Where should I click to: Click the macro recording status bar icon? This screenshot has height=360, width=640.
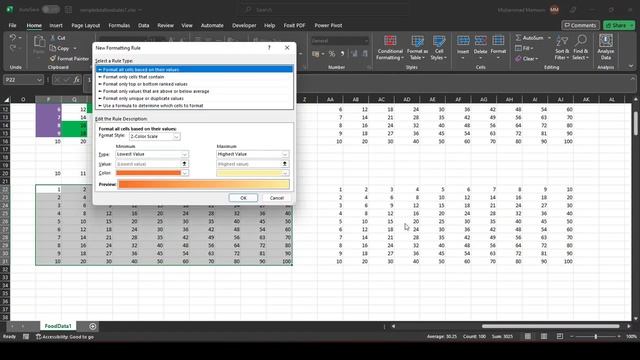tap(26, 337)
